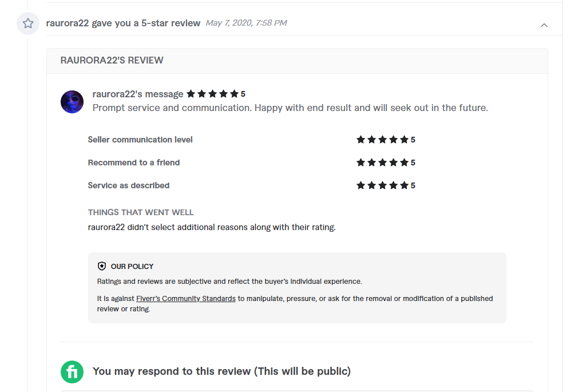Click the raurora22 gave you a 5-star review title

123,23
